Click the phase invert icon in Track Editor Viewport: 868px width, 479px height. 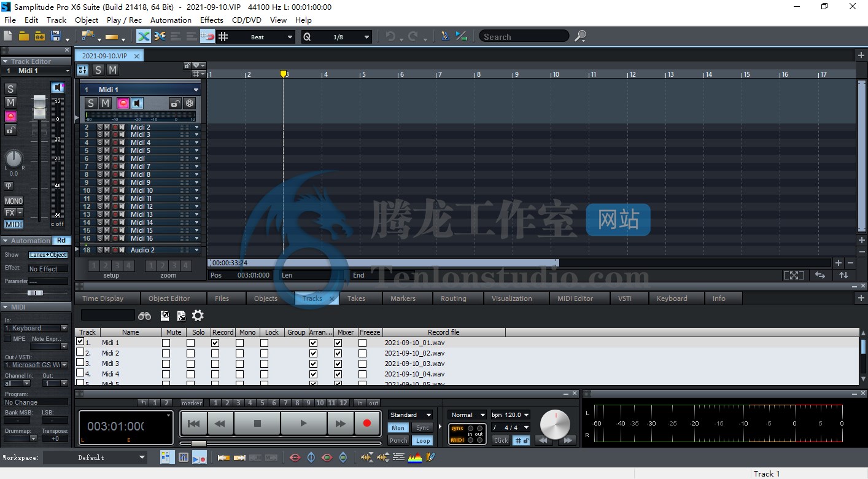pos(9,185)
